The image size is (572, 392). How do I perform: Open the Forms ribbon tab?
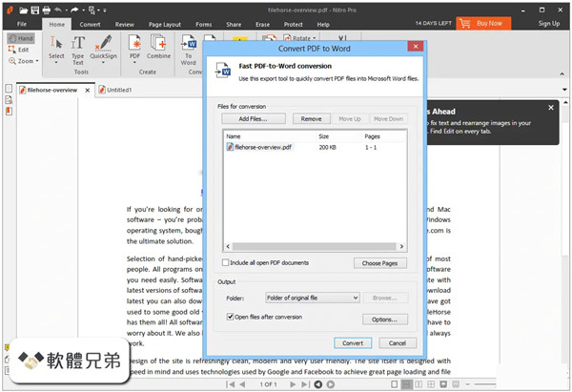(204, 25)
